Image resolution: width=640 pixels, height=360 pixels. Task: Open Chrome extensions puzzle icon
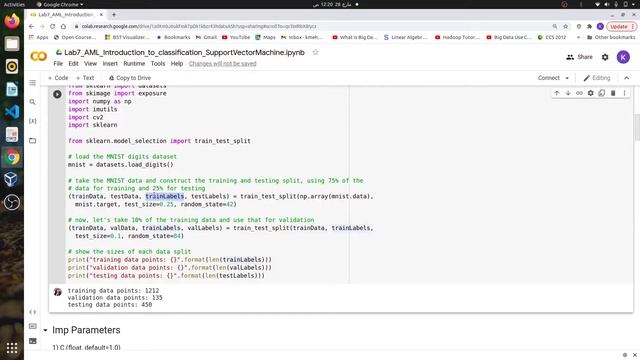coord(589,26)
